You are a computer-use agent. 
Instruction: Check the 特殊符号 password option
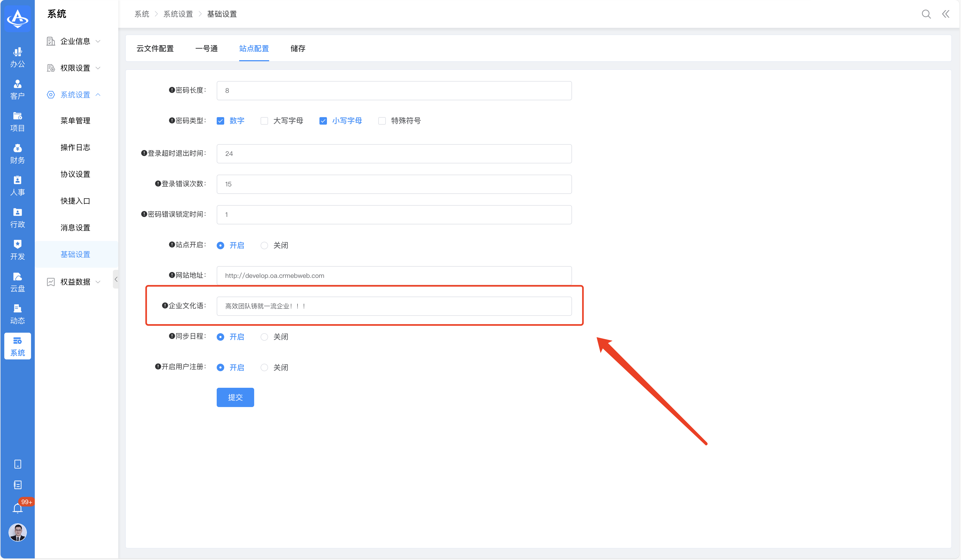(x=382, y=121)
